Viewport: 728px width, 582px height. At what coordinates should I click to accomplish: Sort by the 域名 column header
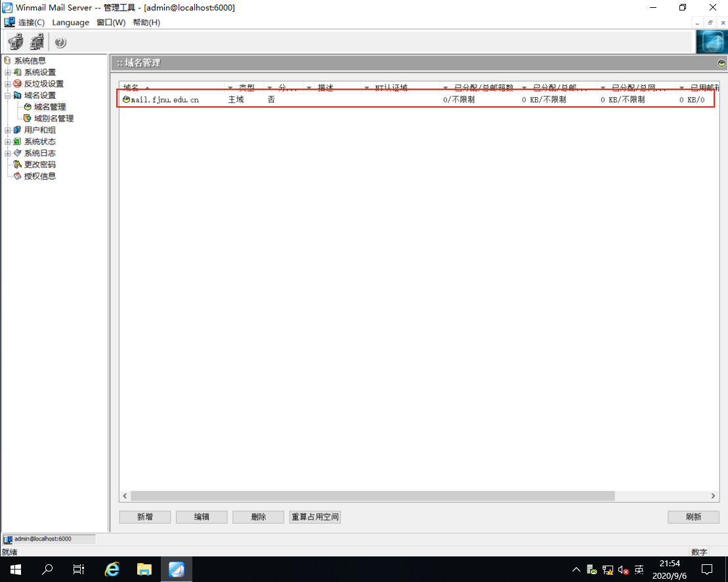[x=172, y=88]
